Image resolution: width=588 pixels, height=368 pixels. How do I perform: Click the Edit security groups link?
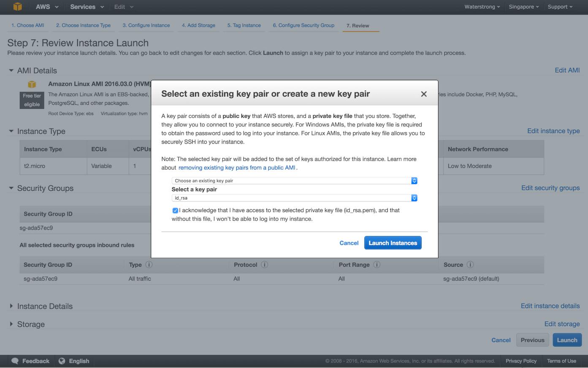point(550,188)
